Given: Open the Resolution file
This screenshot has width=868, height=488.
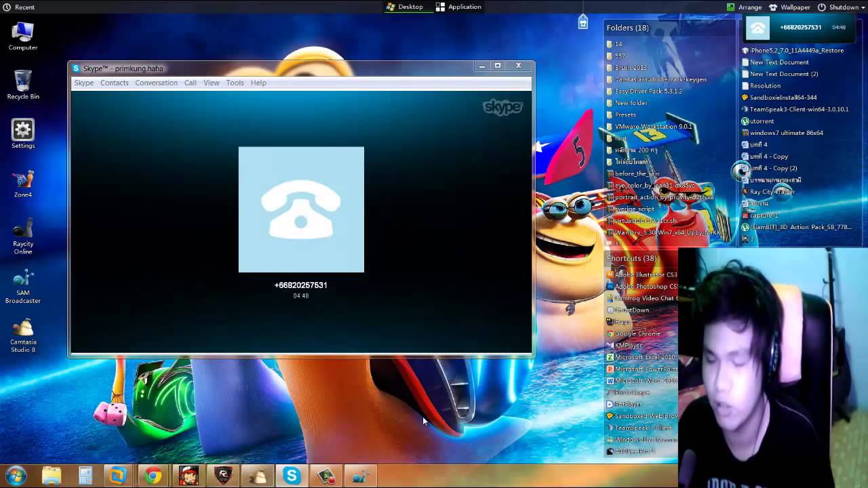Looking at the screenshot, I should click(761, 86).
